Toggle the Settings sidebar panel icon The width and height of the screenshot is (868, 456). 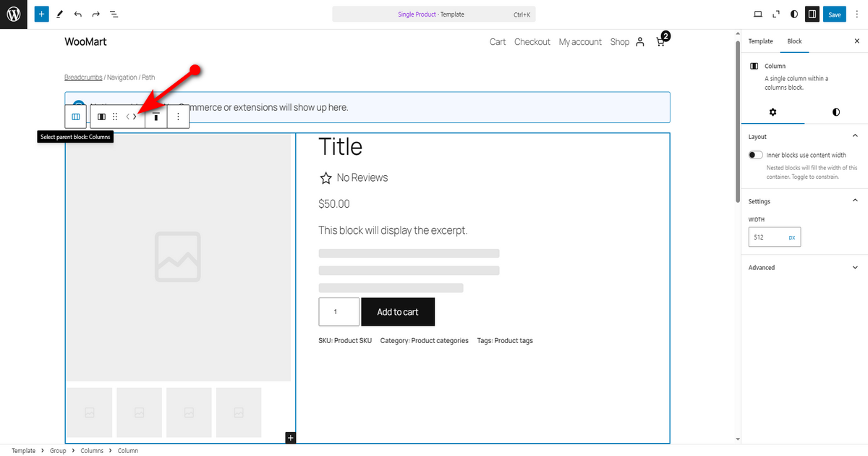812,14
